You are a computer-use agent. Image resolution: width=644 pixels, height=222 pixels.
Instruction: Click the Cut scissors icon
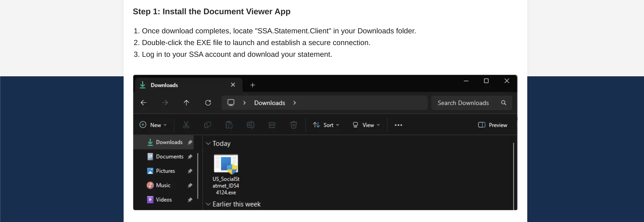(186, 125)
